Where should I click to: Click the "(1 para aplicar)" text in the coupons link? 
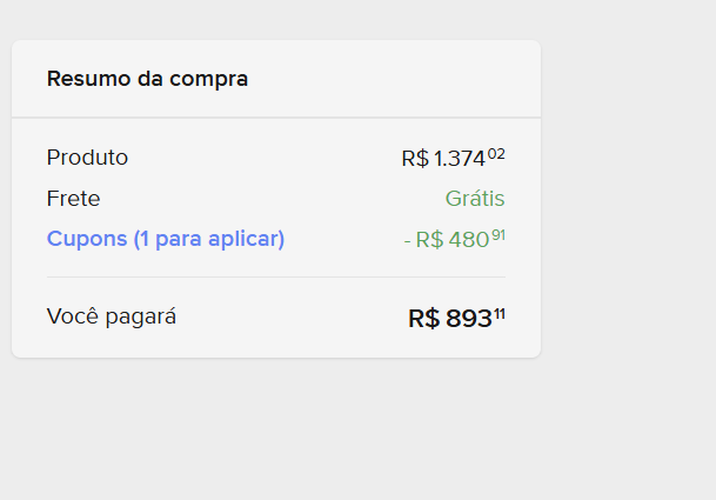[209, 239]
